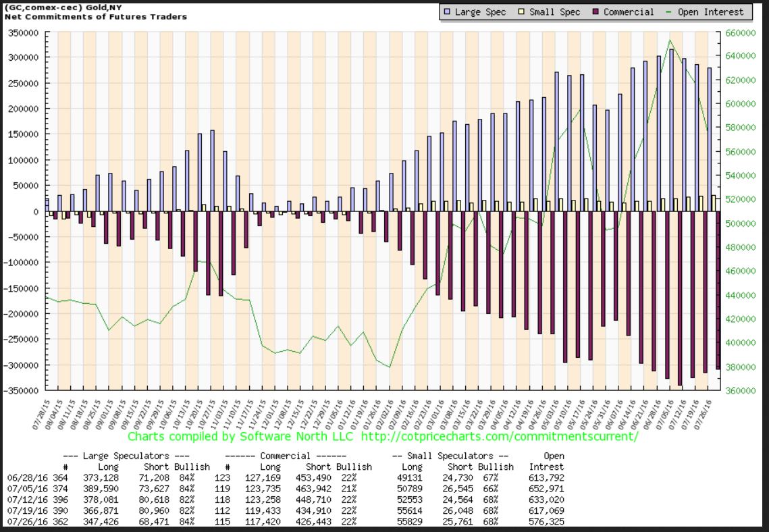Image resolution: width=769 pixels, height=532 pixels.
Task: Click the Open Interest legend line marker
Action: click(x=670, y=12)
